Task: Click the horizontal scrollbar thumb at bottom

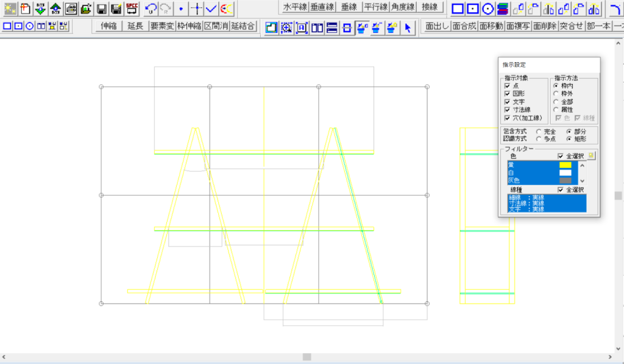Action: 307,357
